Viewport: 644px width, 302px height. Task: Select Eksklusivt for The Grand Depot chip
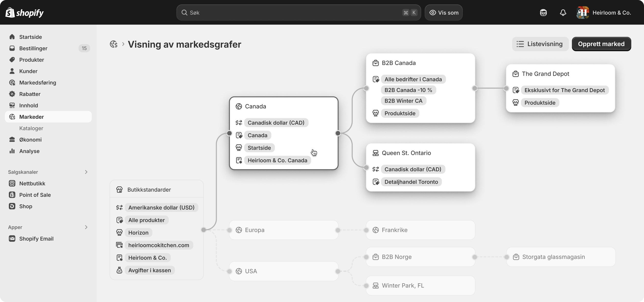565,90
